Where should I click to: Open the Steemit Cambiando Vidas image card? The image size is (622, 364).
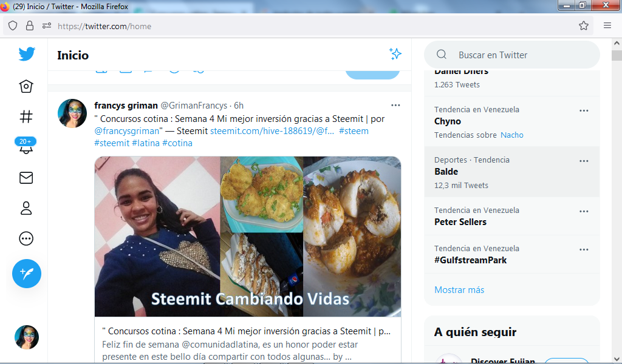click(x=248, y=237)
